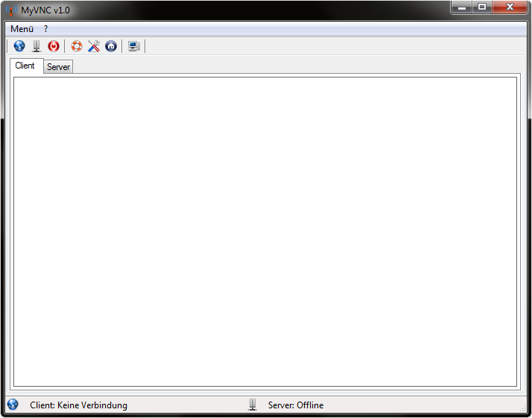Click the blue home icon in toolbar
532x418 pixels.
pos(110,46)
